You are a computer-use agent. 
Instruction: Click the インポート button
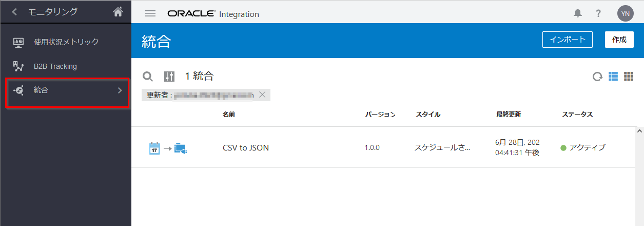tap(567, 40)
